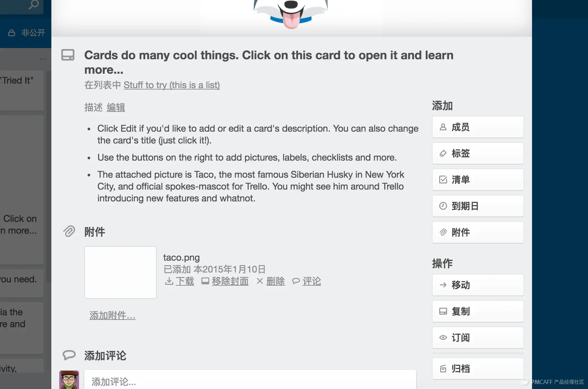Click the card icon beside the title

[x=68, y=55]
